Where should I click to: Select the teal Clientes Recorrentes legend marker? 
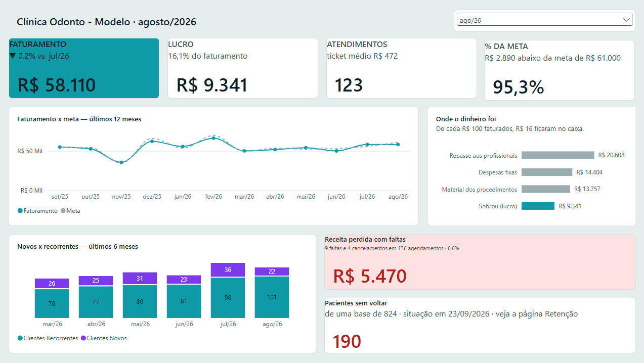pyautogui.click(x=20, y=338)
